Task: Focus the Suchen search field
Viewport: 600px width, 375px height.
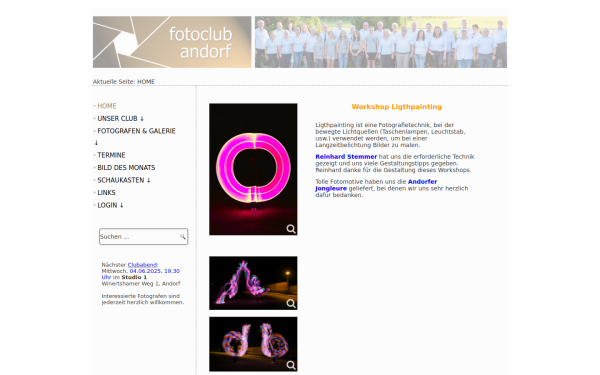Action: tap(143, 236)
